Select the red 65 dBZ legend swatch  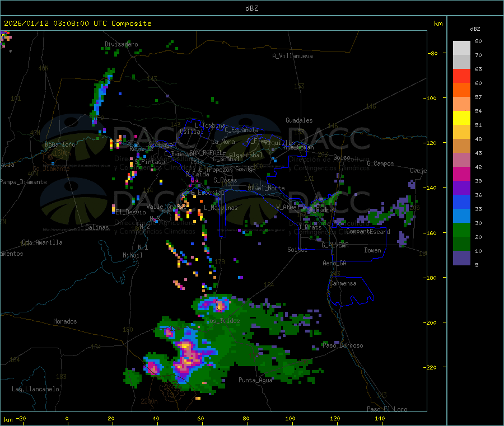461,76
